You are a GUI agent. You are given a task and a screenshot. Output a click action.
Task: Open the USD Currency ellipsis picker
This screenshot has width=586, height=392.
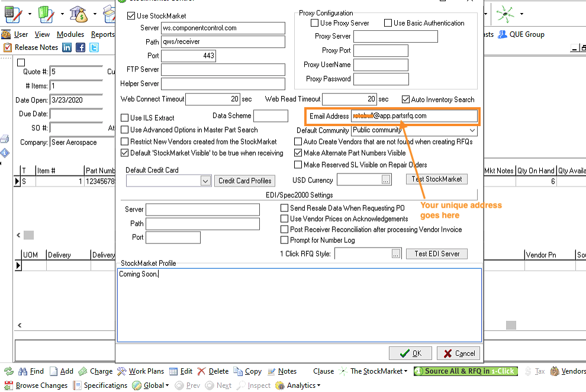386,180
